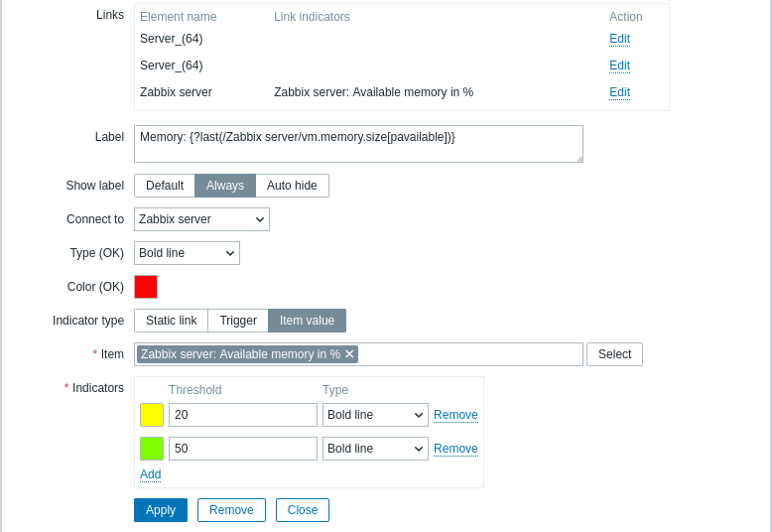Close the link editor
This screenshot has height=532, width=772.
[x=303, y=510]
